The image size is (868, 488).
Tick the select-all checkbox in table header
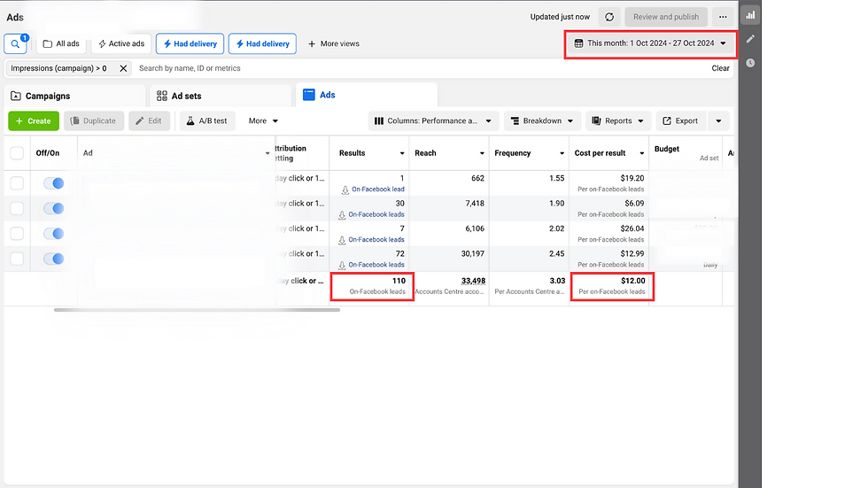17,152
